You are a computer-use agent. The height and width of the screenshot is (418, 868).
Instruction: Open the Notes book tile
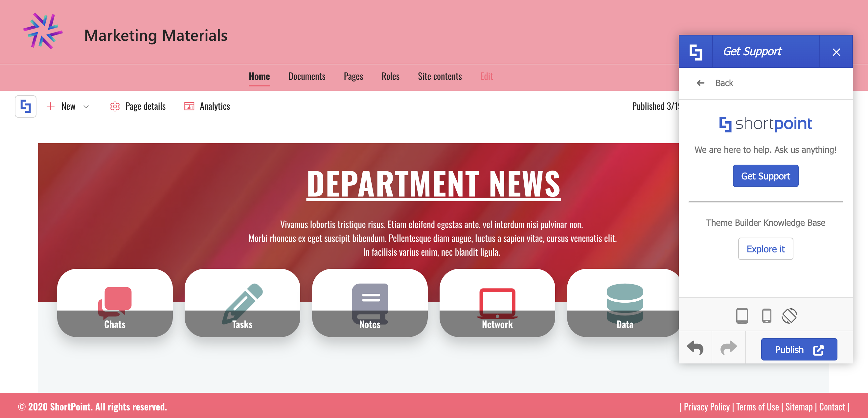pyautogui.click(x=370, y=302)
